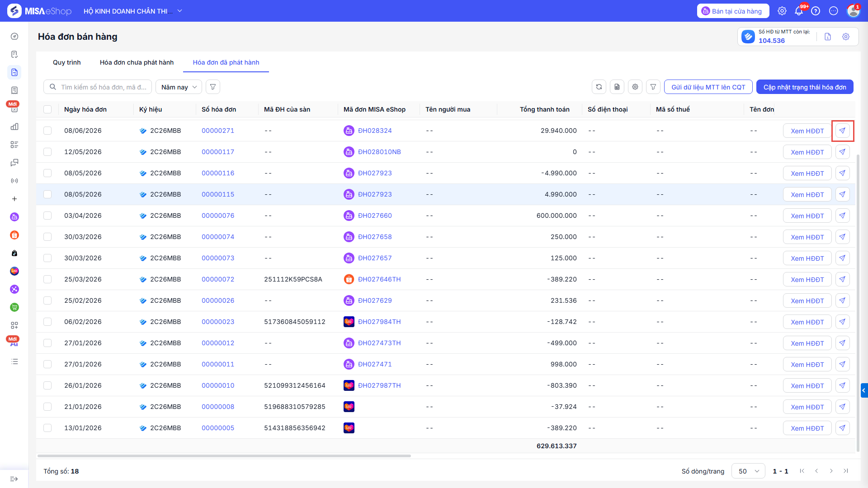Click Cập nhật trạng thái hóa đơn button
868x488 pixels.
coord(805,87)
